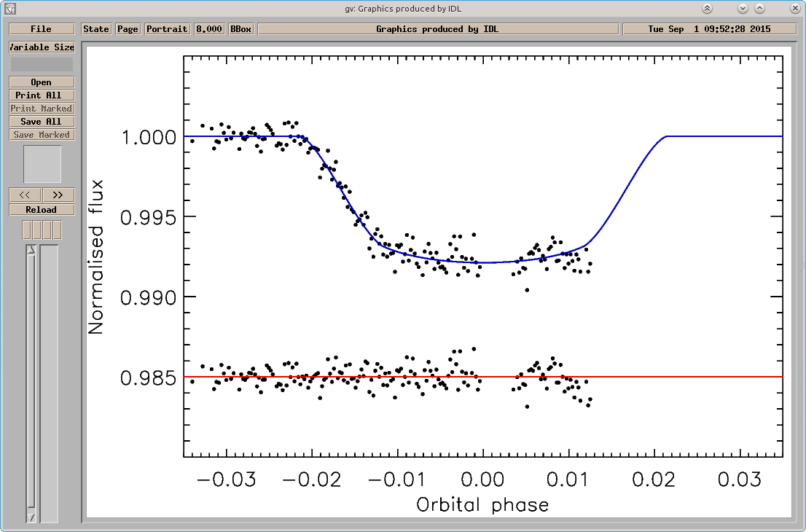
Task: Reload the document
Action: [x=42, y=210]
